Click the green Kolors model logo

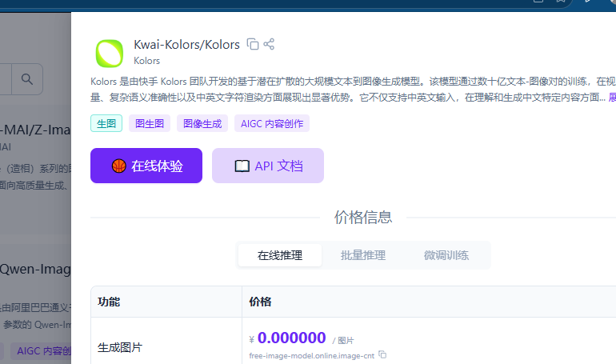click(110, 54)
